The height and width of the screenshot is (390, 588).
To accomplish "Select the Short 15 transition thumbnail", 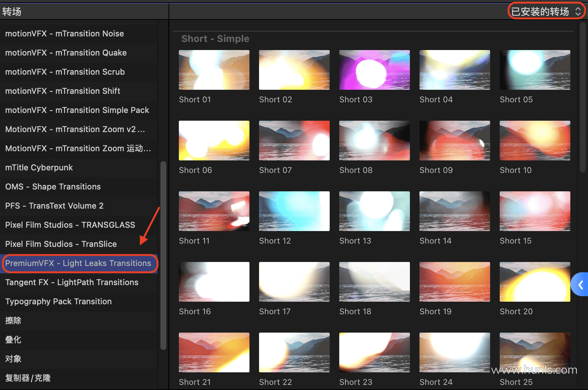I will [x=535, y=211].
